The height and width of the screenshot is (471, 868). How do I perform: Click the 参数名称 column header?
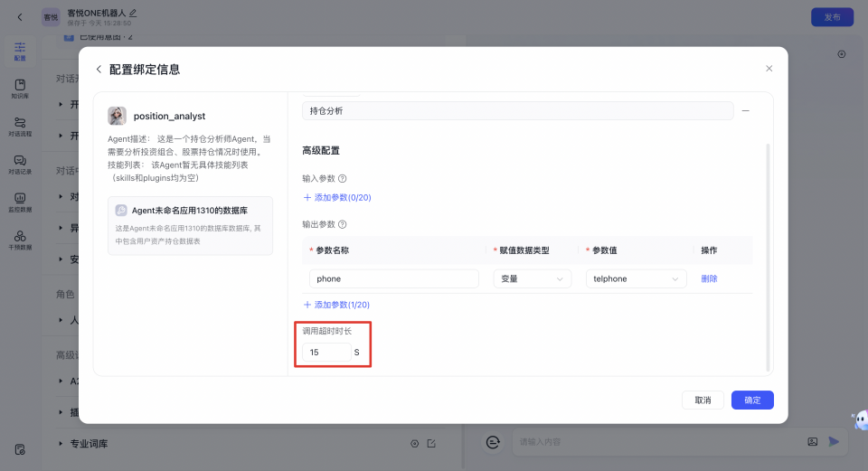tap(332, 250)
